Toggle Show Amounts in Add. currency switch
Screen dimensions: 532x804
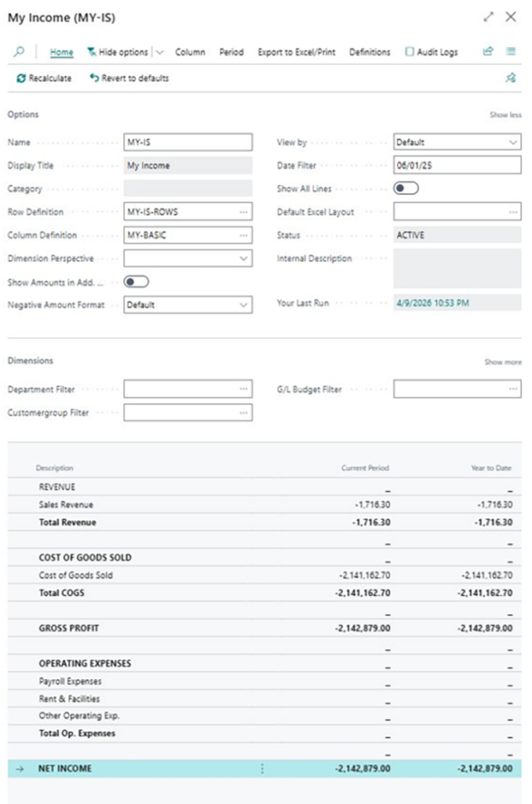pyautogui.click(x=137, y=282)
